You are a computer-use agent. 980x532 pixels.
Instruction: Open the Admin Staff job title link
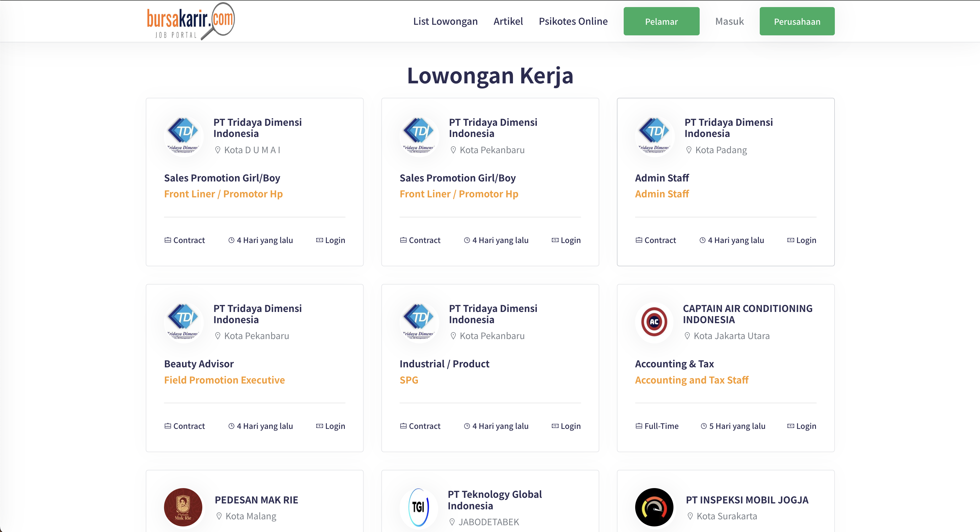[x=662, y=194]
